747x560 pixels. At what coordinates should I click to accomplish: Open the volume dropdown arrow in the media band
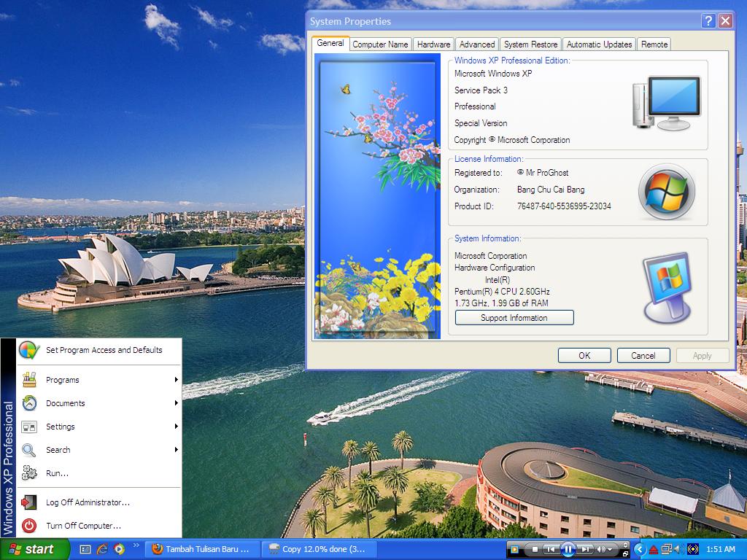[x=611, y=549]
